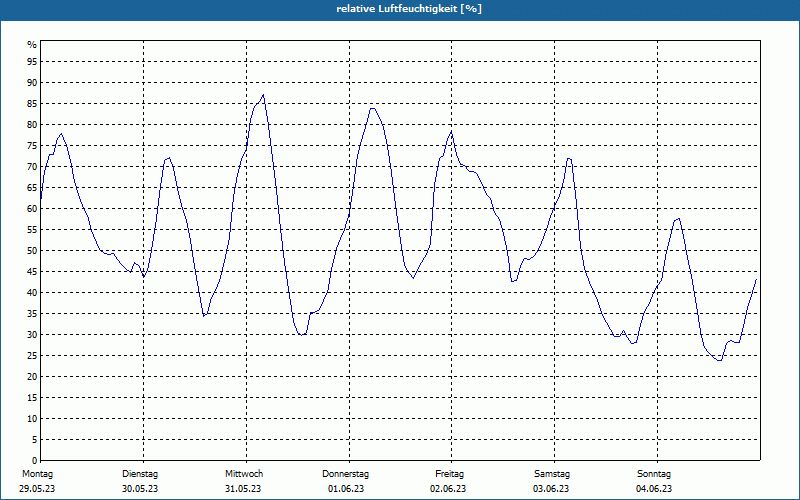Select the date 04.06.23

[x=654, y=489]
